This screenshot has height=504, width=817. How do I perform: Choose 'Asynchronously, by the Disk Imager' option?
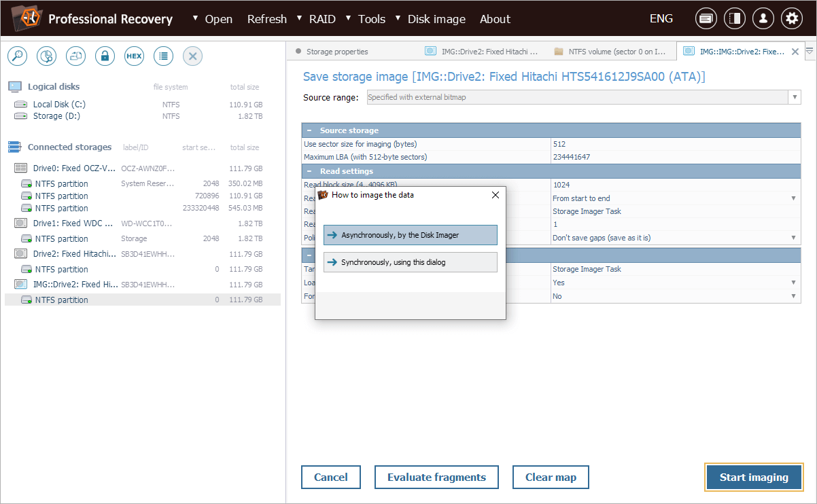(411, 235)
